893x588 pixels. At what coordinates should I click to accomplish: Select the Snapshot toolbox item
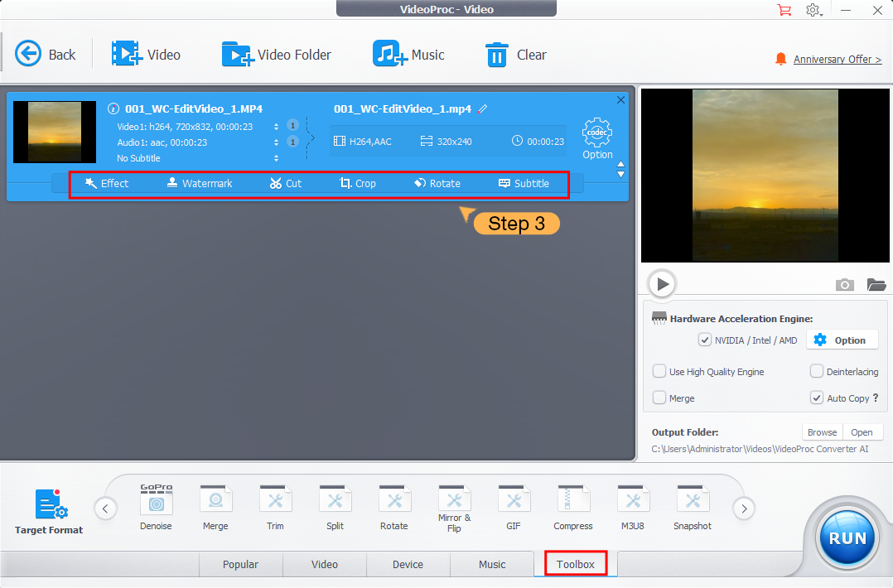coord(693,508)
